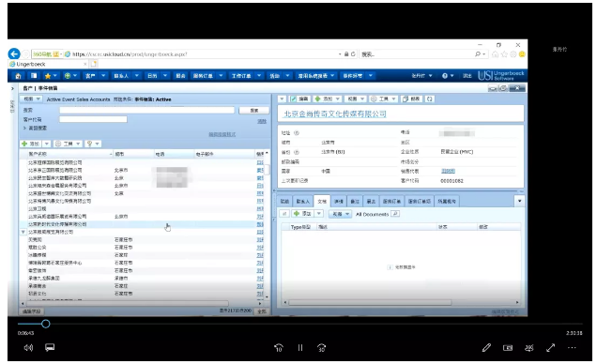Image resolution: width=597 pixels, height=364 pixels.
Task: Open the 客户 menu dropdown arrow
Action: [103, 76]
